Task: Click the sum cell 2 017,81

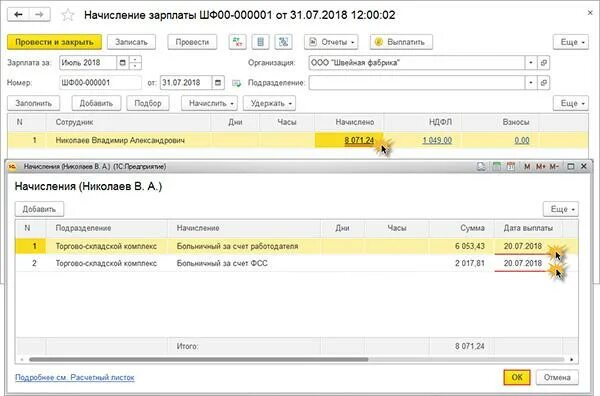Action: pyautogui.click(x=462, y=263)
